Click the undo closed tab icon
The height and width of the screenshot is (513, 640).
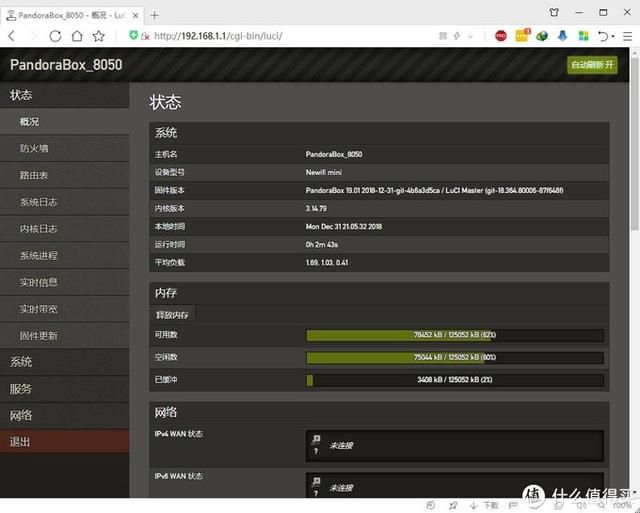coord(603,36)
